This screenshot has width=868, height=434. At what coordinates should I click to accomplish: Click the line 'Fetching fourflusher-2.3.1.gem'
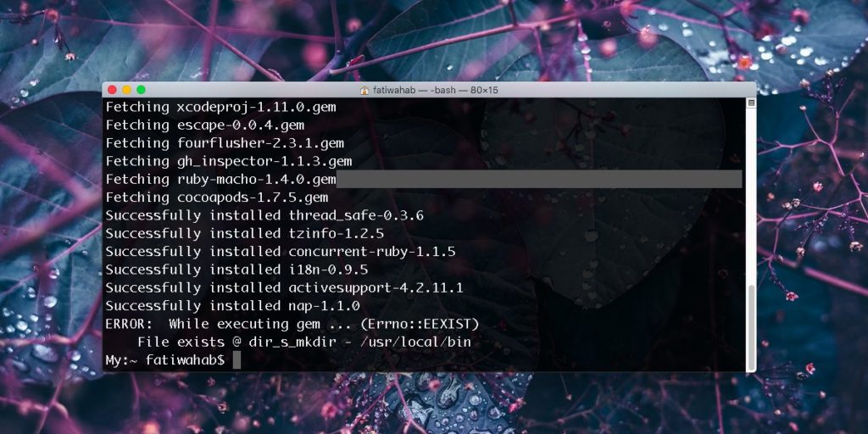pos(225,143)
